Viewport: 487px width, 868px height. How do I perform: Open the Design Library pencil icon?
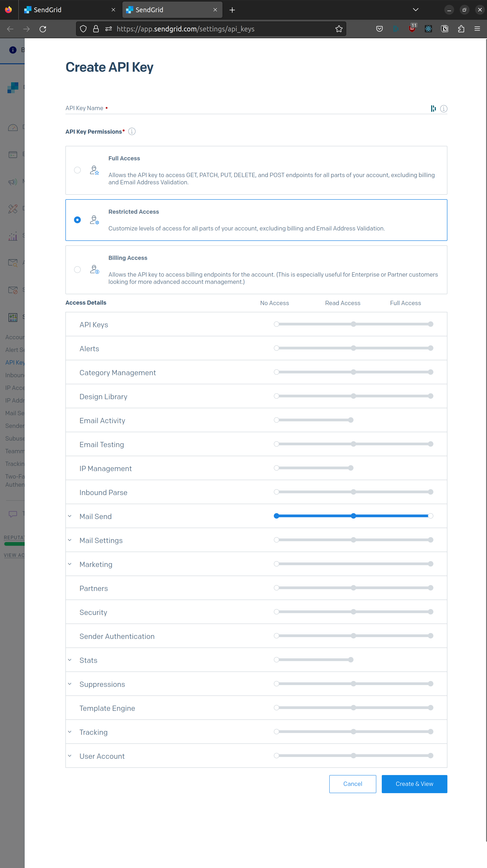point(13,209)
